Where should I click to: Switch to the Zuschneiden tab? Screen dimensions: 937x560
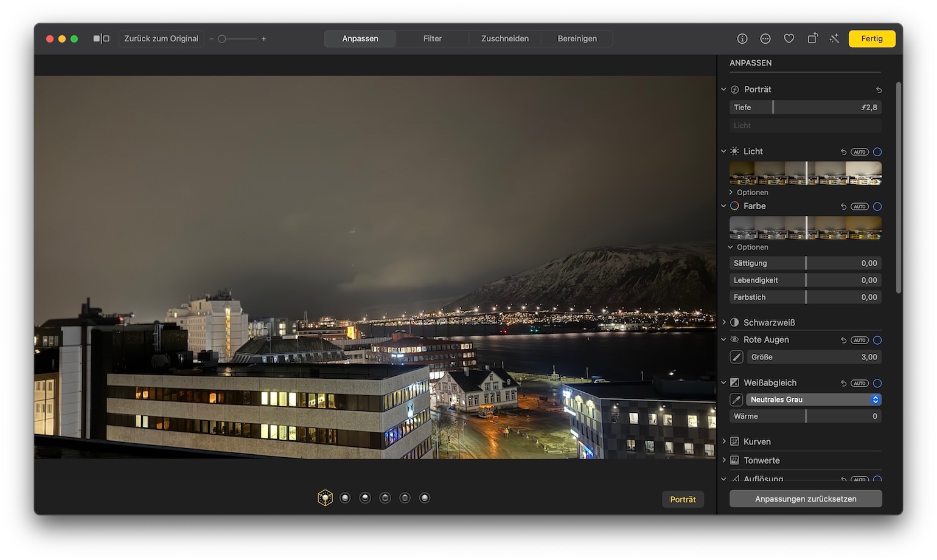point(504,39)
